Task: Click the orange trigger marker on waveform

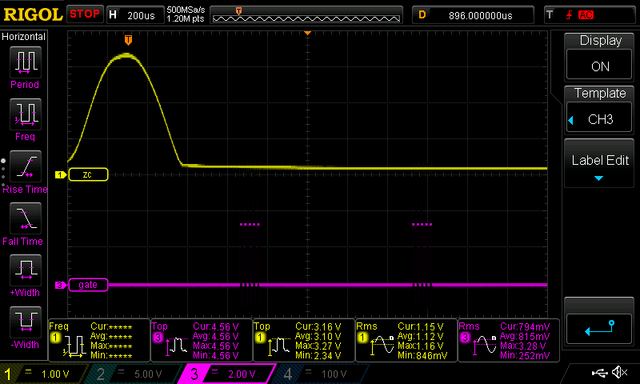Action: pyautogui.click(x=128, y=40)
